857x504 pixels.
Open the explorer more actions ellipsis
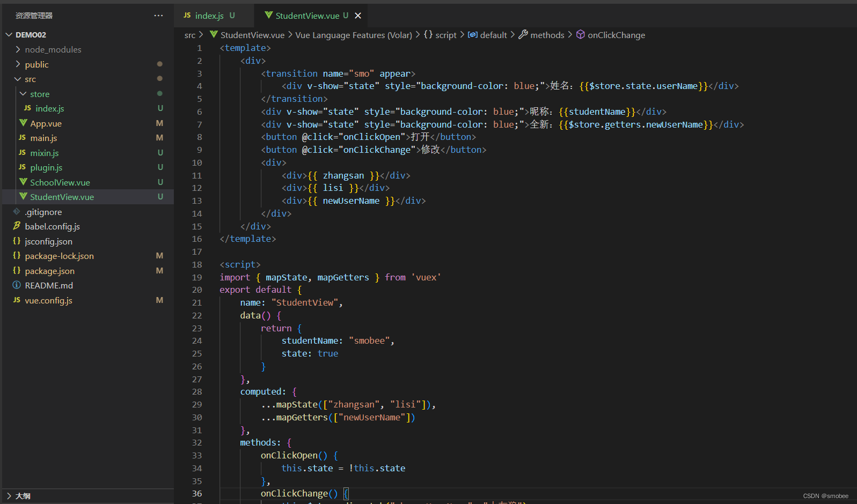point(158,16)
